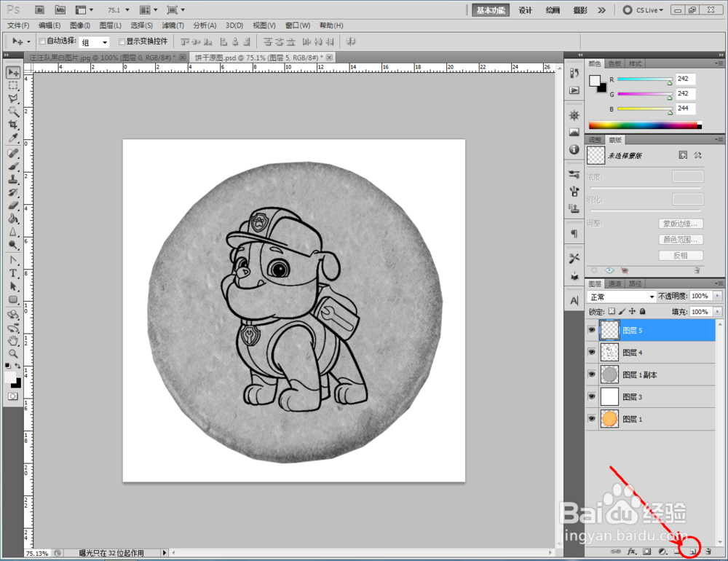728x561 pixels.
Task: Select the Zoom tool
Action: 13,353
